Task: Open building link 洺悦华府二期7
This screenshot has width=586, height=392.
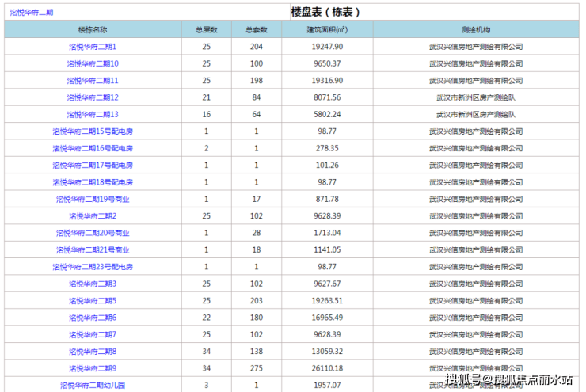Action: click(x=93, y=334)
